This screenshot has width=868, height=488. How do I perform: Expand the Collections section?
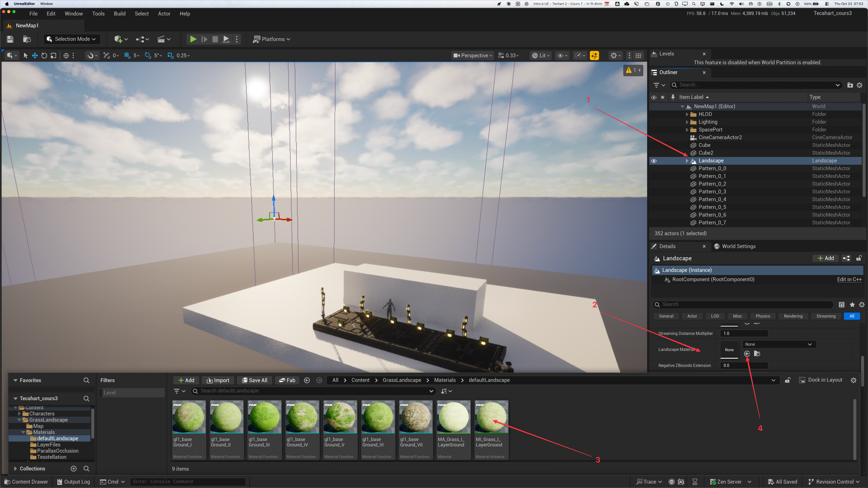(16, 469)
